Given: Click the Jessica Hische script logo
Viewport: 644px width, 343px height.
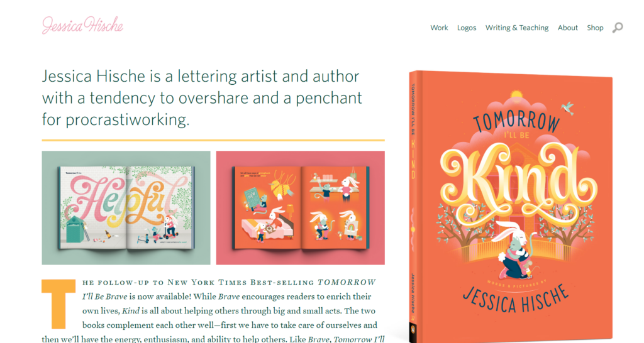Looking at the screenshot, I should click(82, 25).
